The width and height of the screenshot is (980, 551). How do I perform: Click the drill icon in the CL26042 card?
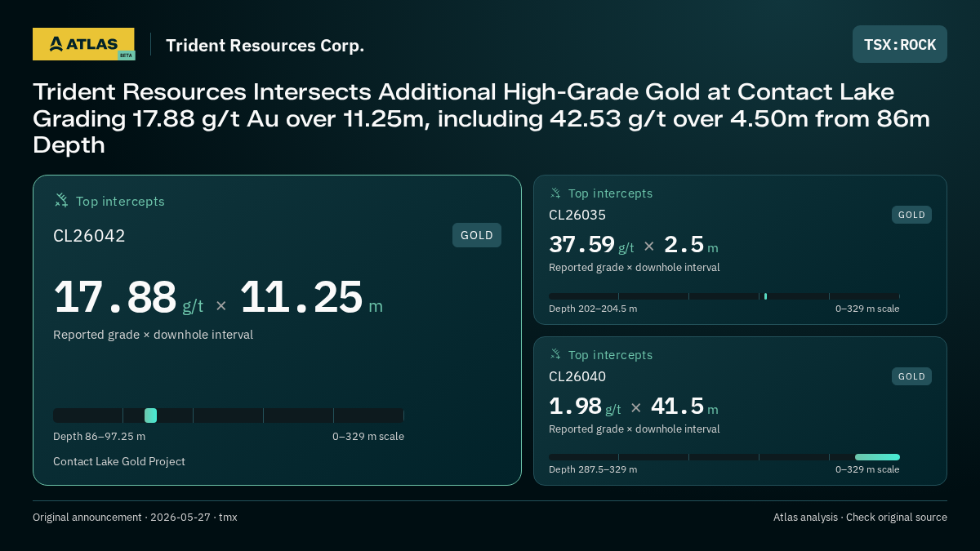tap(61, 201)
